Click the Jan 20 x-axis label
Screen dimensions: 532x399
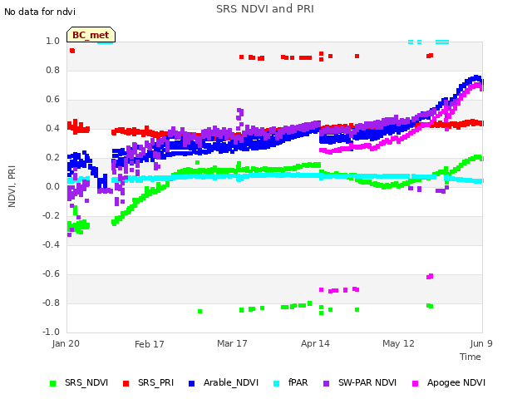(66, 343)
